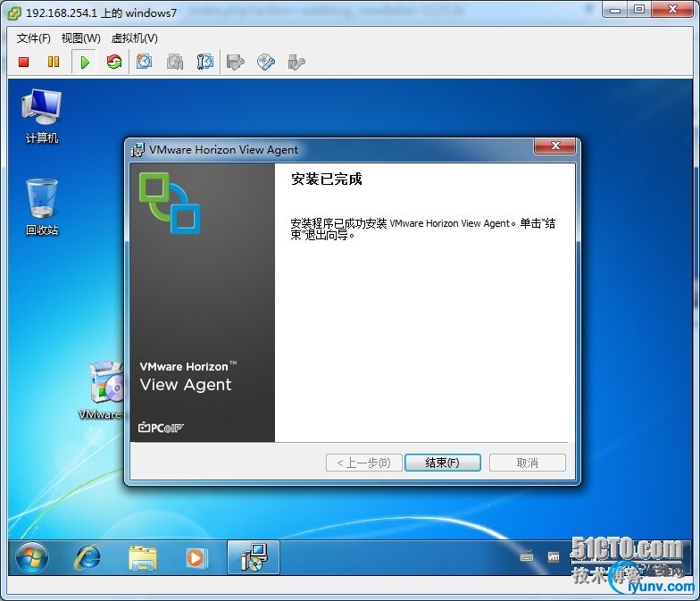This screenshot has width=700, height=601.
Task: Click the green play power-on icon
Action: (x=85, y=63)
